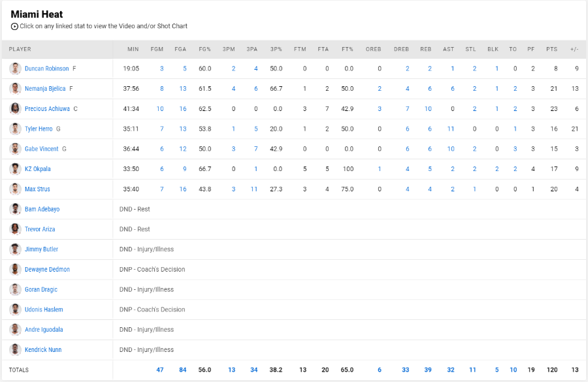This screenshot has width=588, height=382.
Task: Click Andre Iguodala's player headshot
Action: click(x=15, y=330)
